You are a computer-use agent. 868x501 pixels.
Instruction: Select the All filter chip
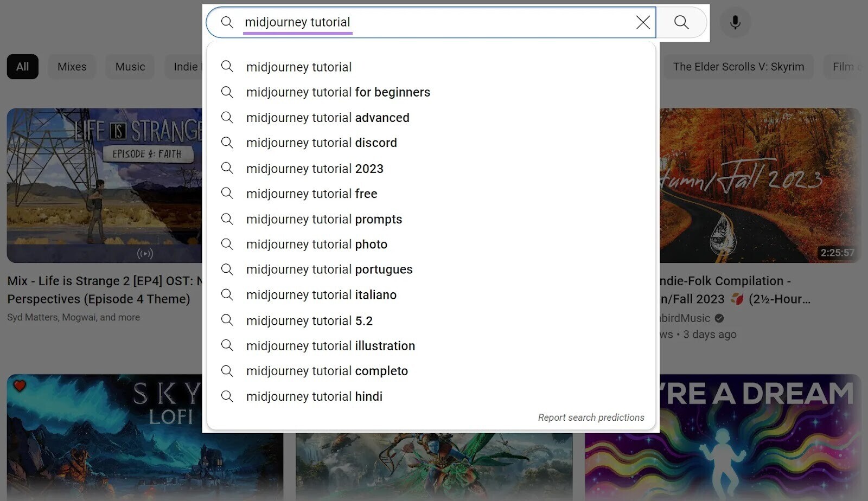(22, 67)
